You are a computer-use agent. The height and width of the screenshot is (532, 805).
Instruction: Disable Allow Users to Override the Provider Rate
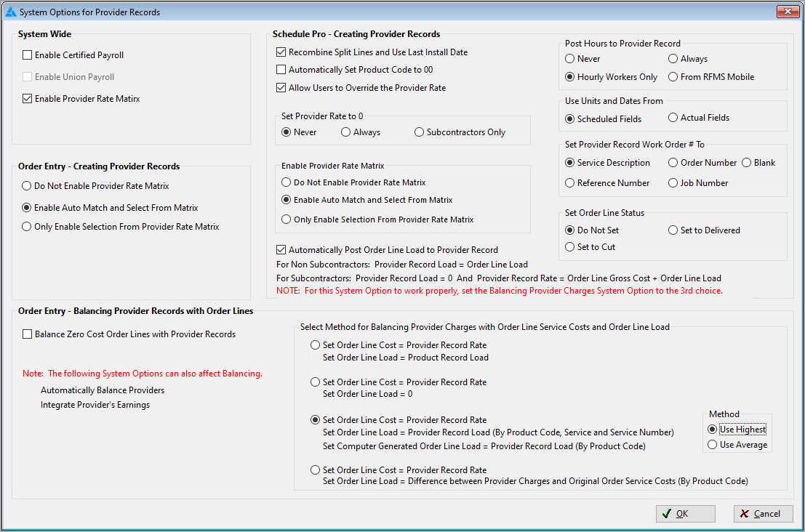click(280, 89)
